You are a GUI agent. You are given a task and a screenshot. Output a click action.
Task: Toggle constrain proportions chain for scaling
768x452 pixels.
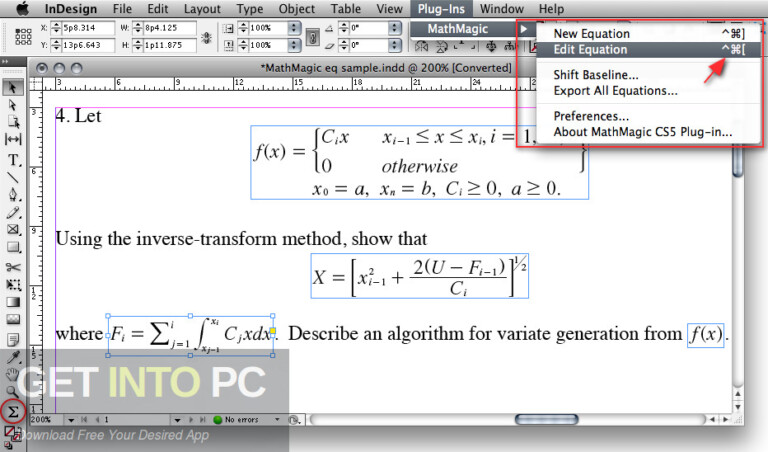312,37
